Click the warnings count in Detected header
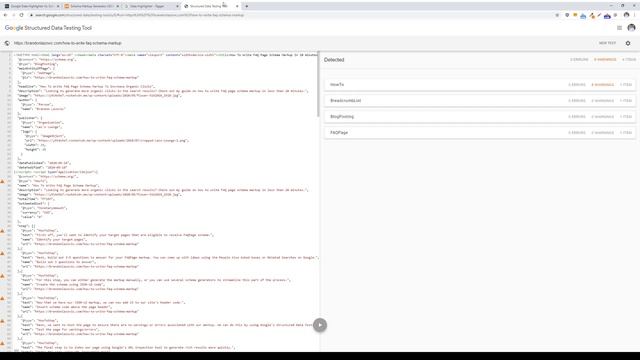This screenshot has width=640, height=360. pos(605,60)
